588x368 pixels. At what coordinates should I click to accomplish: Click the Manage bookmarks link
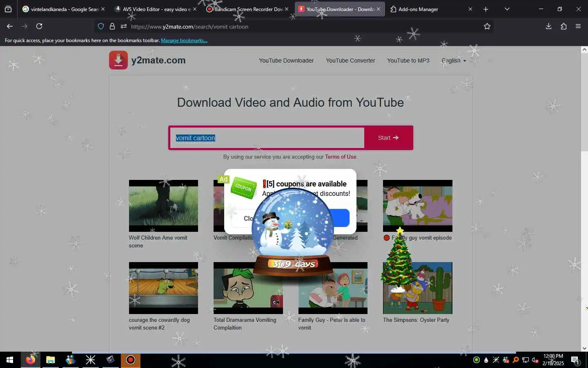[x=184, y=40]
